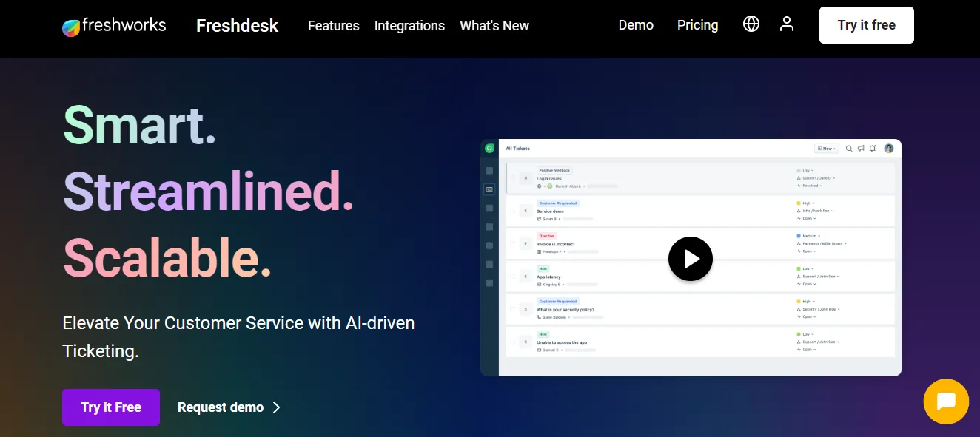Open the 'Unable to access the app' ticket
Image resolution: width=980 pixels, height=437 pixels.
562,342
